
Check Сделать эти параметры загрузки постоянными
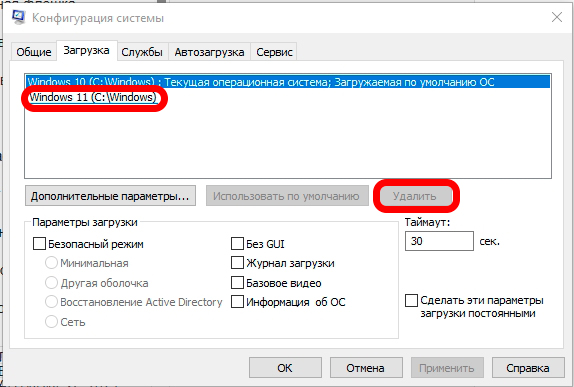tap(411, 301)
